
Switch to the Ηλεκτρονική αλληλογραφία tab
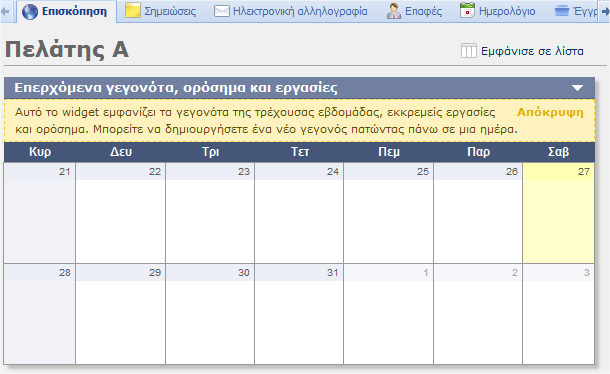291,11
